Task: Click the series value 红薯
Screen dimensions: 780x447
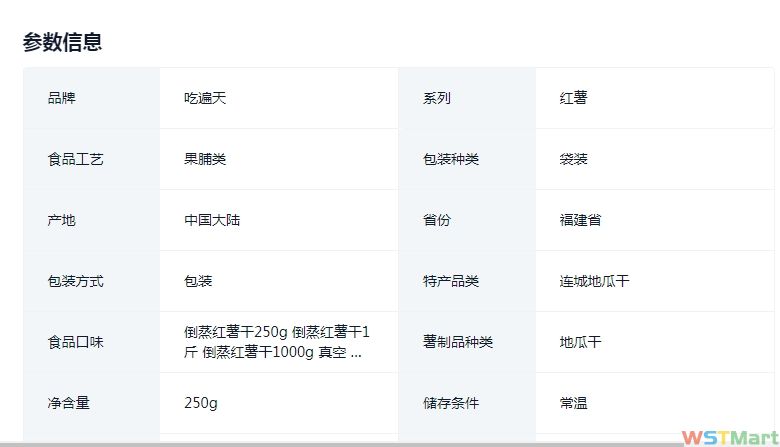Action: 573,98
